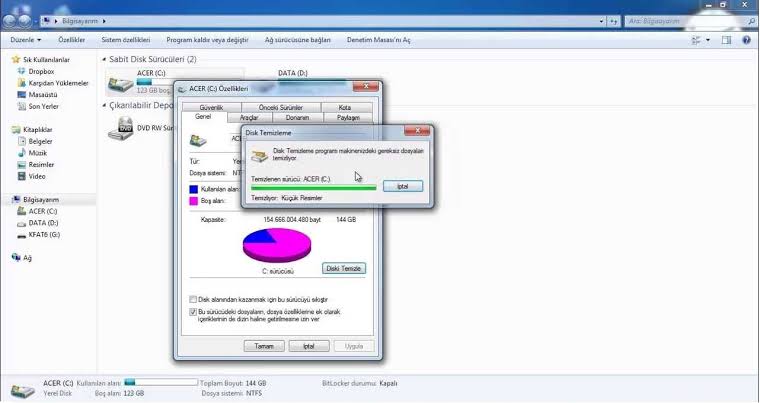Click Ağ sürücüsüne bağlan
This screenshot has width=760, height=403.
click(x=298, y=40)
